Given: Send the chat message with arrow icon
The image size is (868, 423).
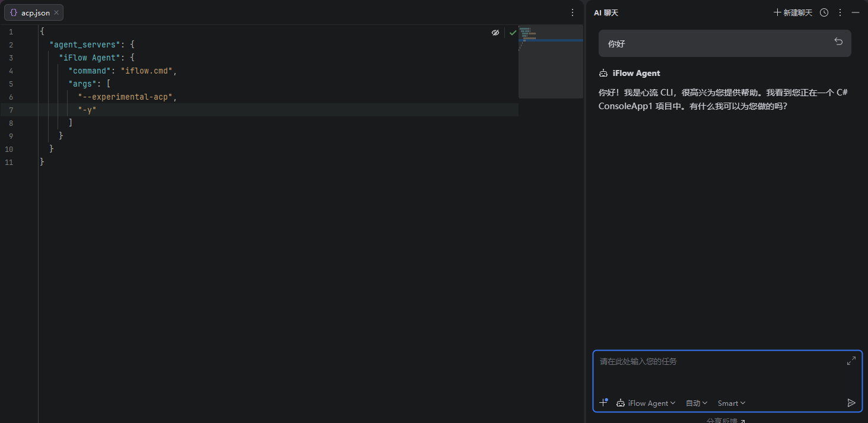Looking at the screenshot, I should coord(851,403).
